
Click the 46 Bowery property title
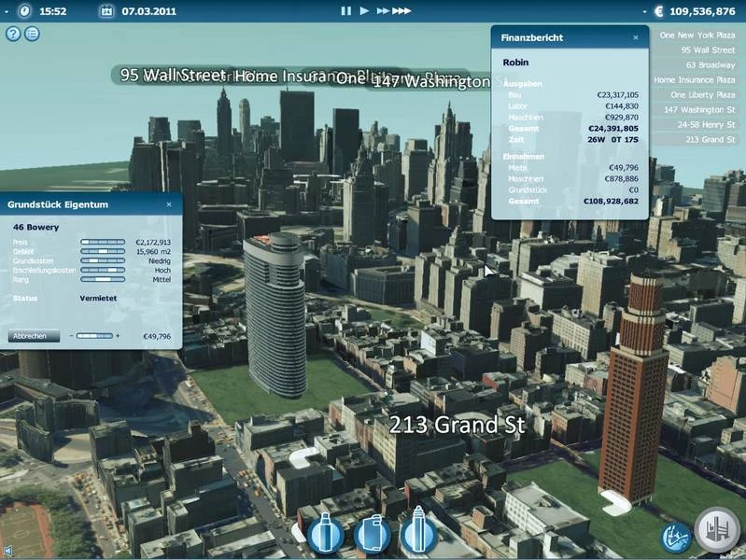point(35,228)
